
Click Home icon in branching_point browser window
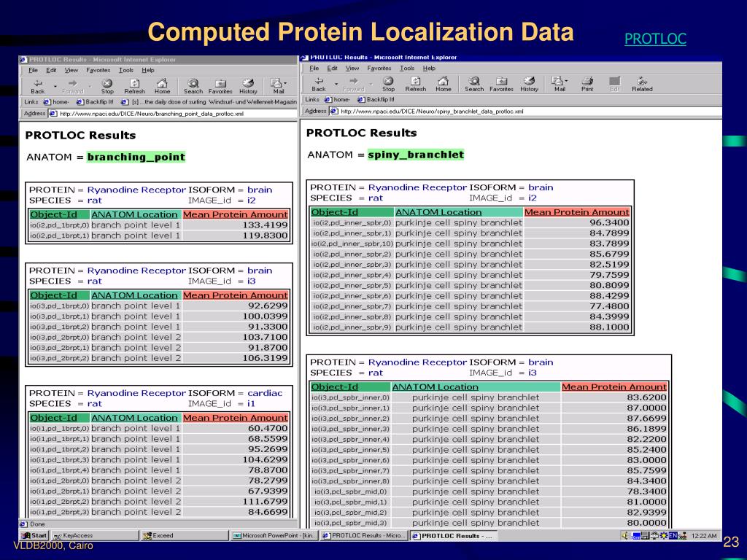(162, 85)
